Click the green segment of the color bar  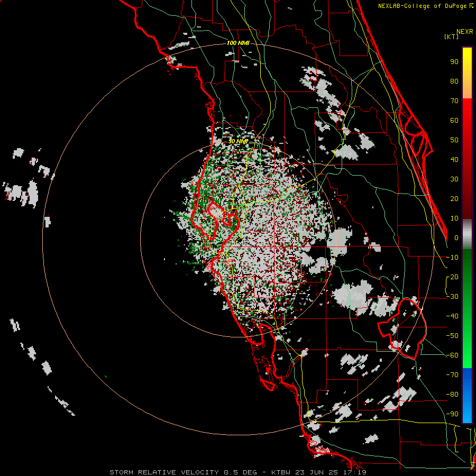[x=467, y=309]
